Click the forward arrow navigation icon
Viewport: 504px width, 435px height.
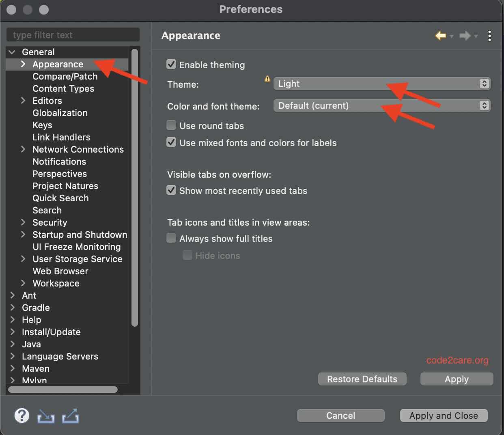[465, 36]
